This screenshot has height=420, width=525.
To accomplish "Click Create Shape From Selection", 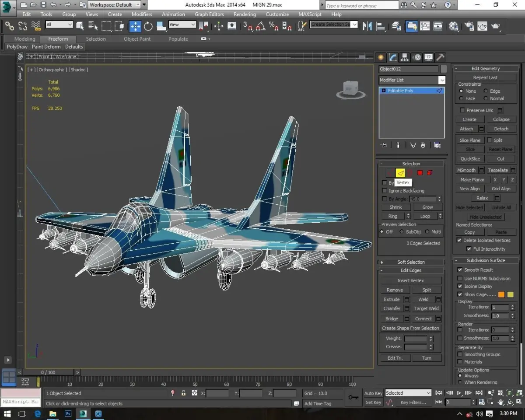I will tap(410, 328).
